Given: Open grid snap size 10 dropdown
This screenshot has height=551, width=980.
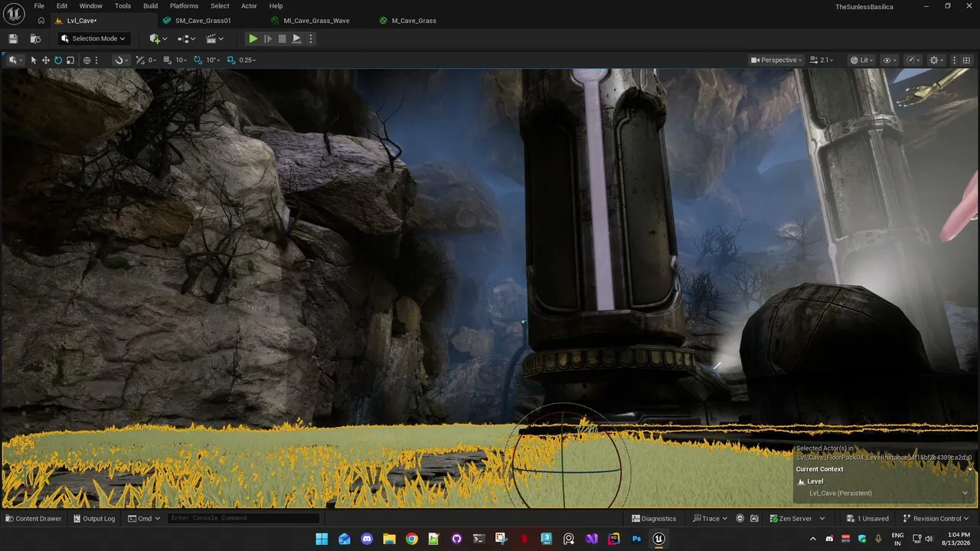Looking at the screenshot, I should tap(181, 60).
